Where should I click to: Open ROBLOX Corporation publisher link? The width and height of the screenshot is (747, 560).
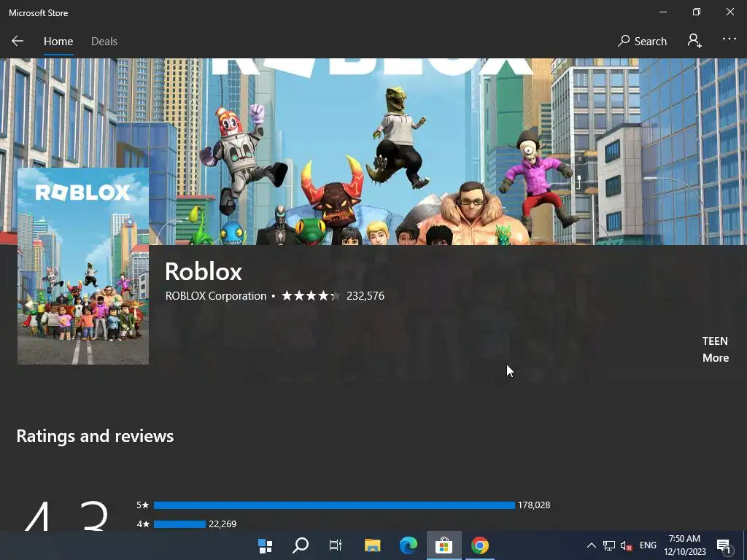(216, 296)
